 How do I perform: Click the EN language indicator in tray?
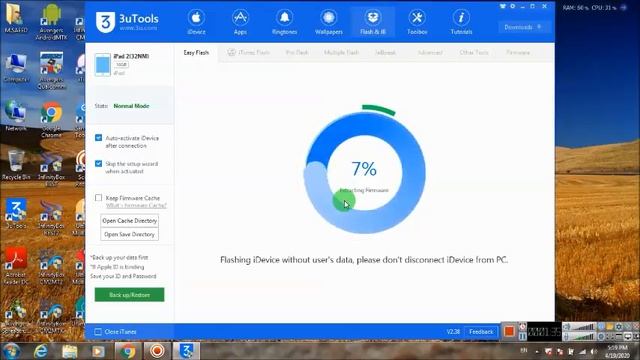(x=524, y=350)
